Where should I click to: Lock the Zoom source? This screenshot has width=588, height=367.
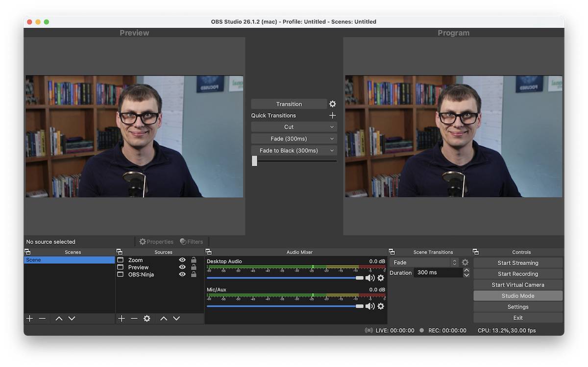[x=194, y=260]
